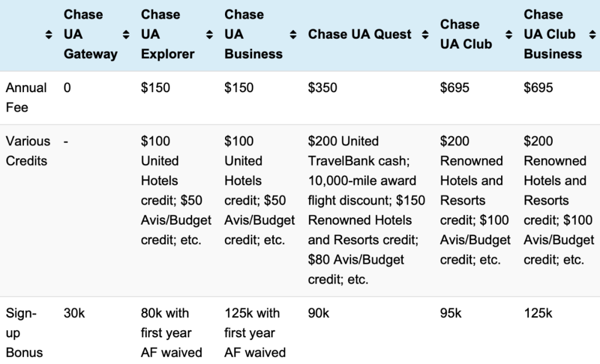This screenshot has width=600, height=364.
Task: Select the Chase UA Explorer column header
Action: pos(168,34)
